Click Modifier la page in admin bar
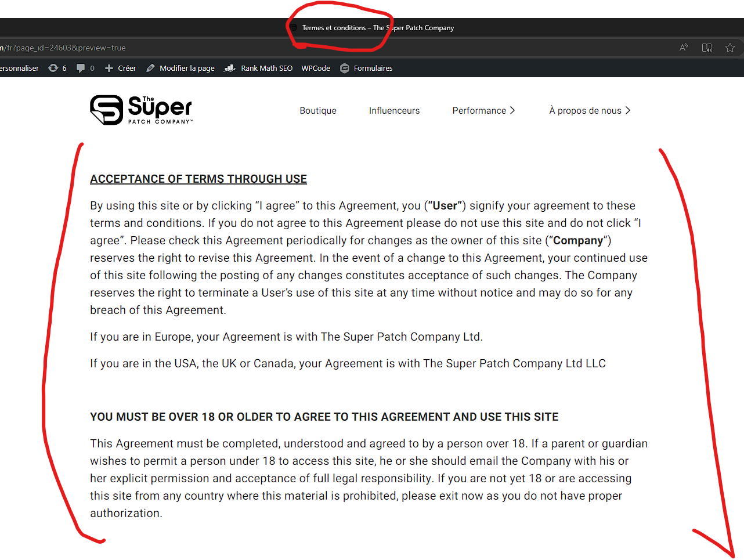The width and height of the screenshot is (744, 560). point(180,68)
